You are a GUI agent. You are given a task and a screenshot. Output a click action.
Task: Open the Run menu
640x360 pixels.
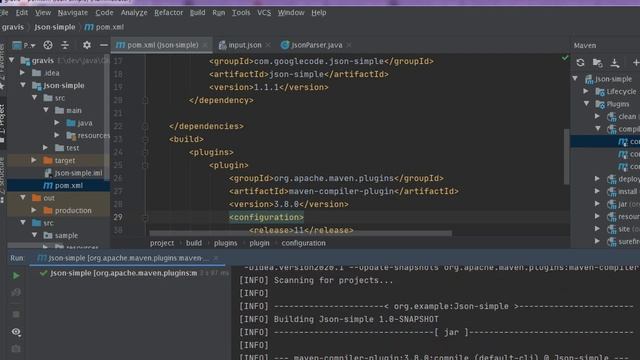pyautogui.click(x=219, y=13)
